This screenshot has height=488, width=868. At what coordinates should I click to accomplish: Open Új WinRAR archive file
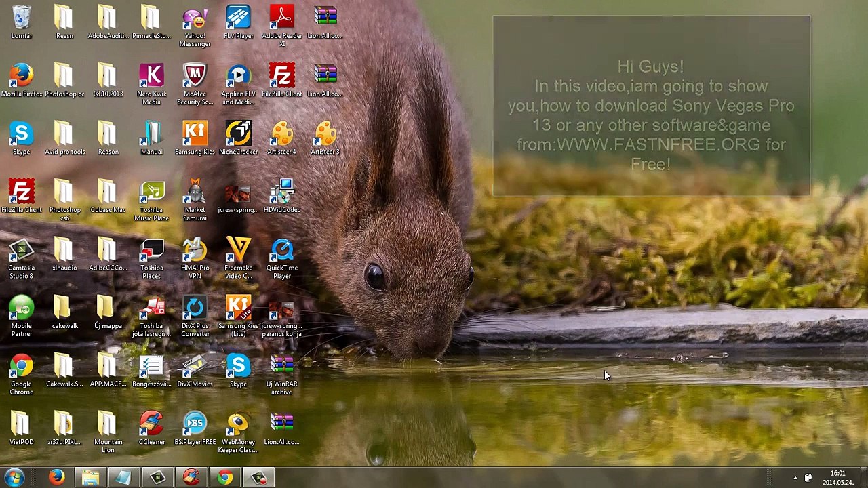(281, 375)
